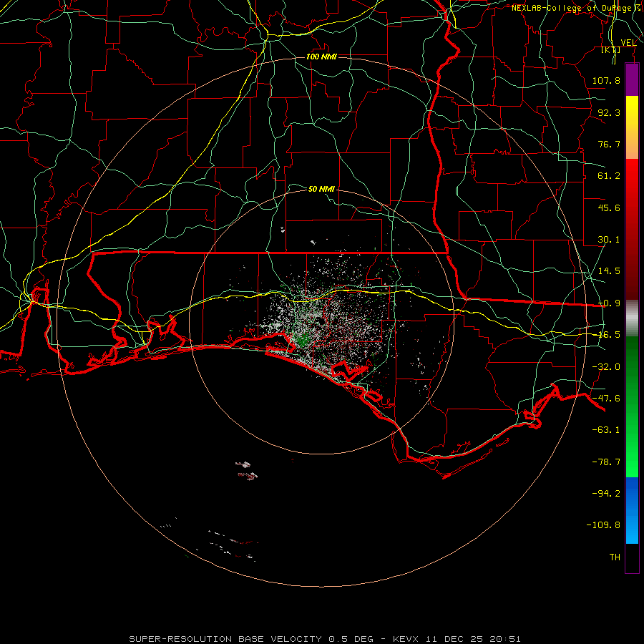Pick the yellow-orange segment of the color bar
Screen dimensions: 644x644
632,127
